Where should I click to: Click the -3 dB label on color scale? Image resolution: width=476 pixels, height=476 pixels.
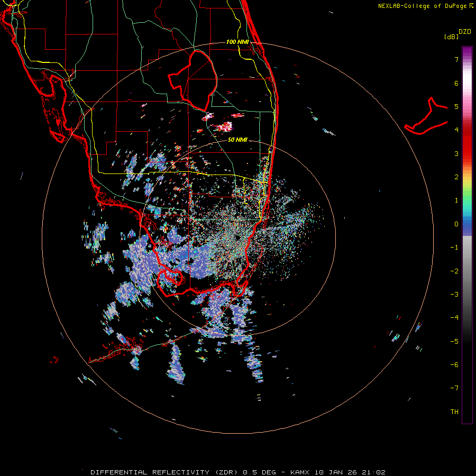[x=454, y=295]
